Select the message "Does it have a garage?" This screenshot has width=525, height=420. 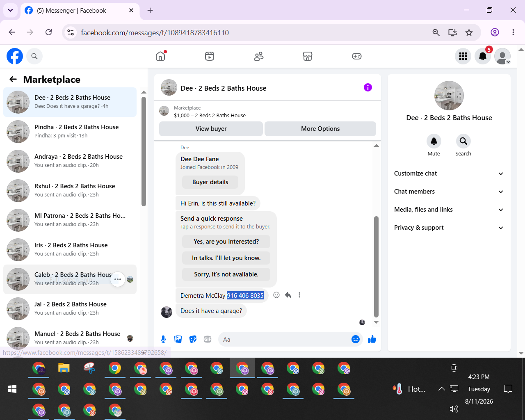click(x=211, y=311)
